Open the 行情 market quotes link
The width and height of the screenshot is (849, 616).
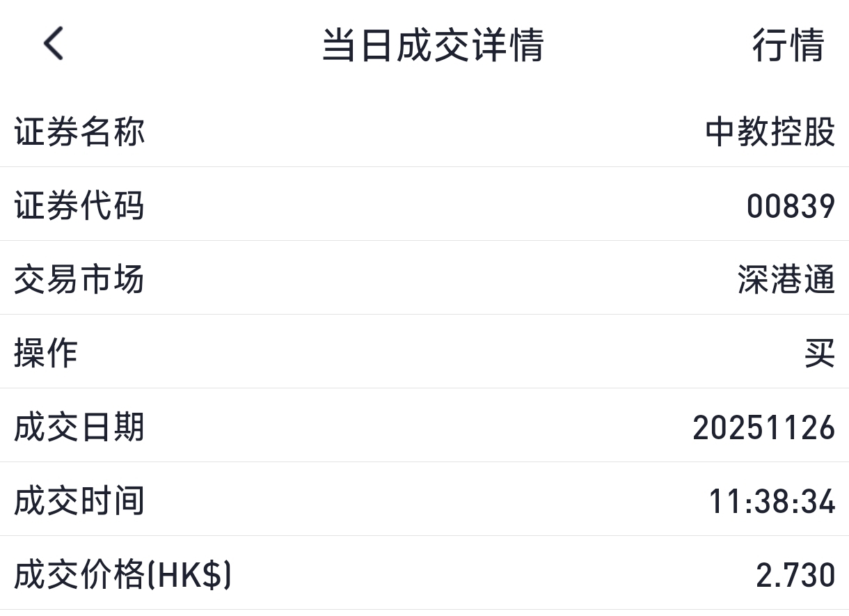click(788, 45)
